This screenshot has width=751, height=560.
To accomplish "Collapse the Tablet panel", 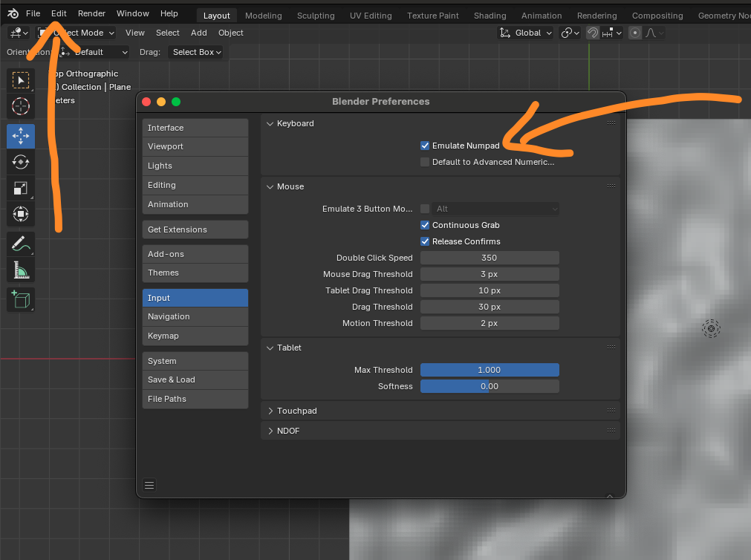I will pyautogui.click(x=270, y=348).
